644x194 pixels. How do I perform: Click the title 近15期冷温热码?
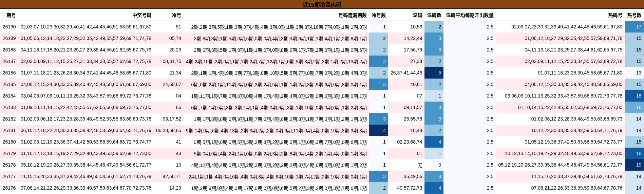[322, 5]
